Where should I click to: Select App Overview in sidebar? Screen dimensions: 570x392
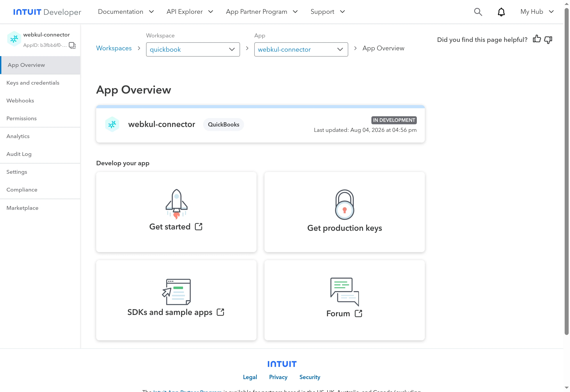point(40,65)
